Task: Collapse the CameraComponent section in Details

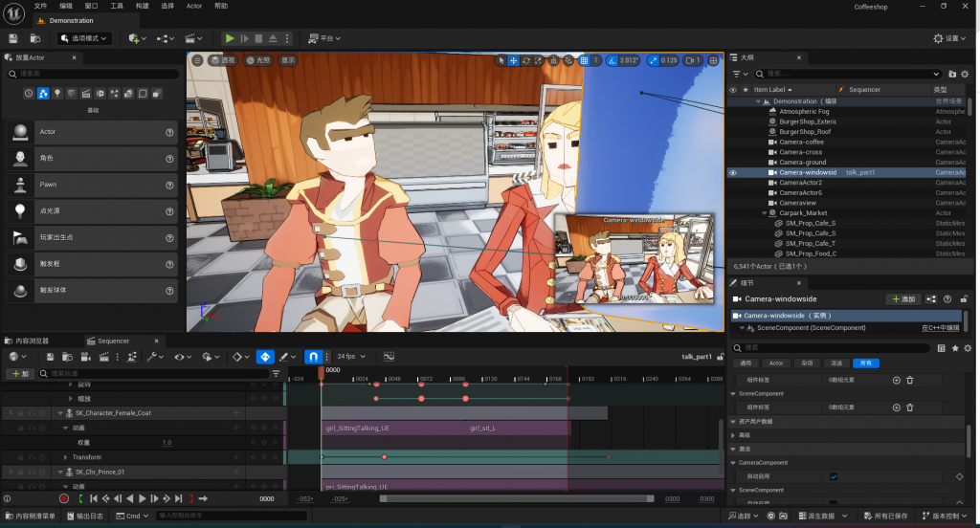Action: (733, 463)
